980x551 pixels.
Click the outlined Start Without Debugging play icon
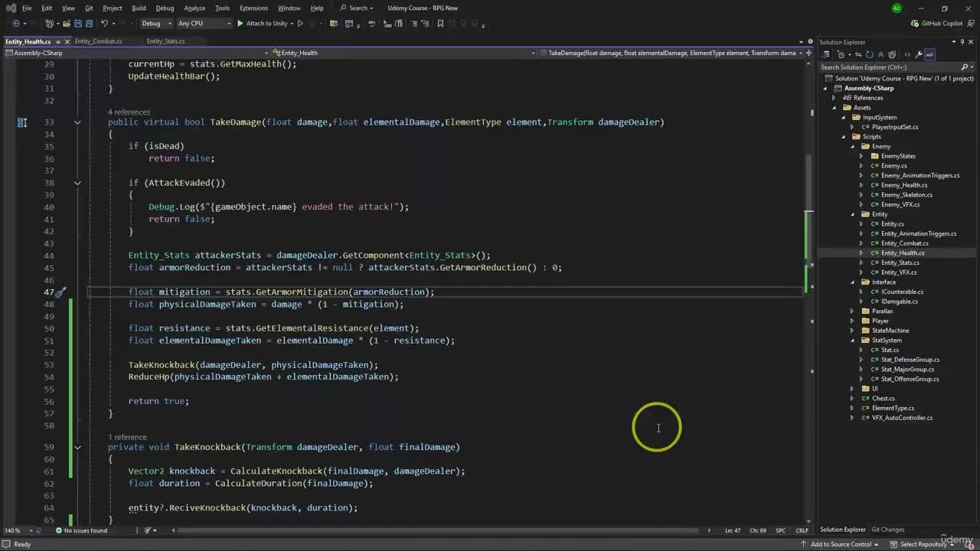pos(300,24)
